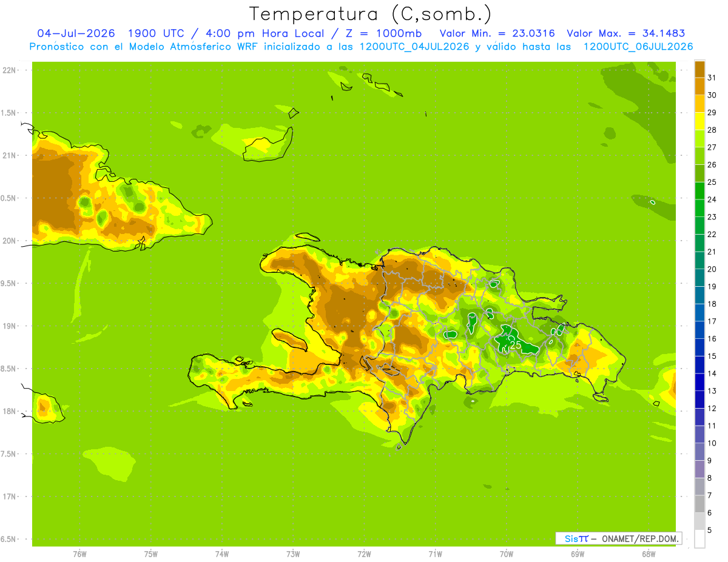
Task: Click the dark brown swatch above 31
Action: 699,69
